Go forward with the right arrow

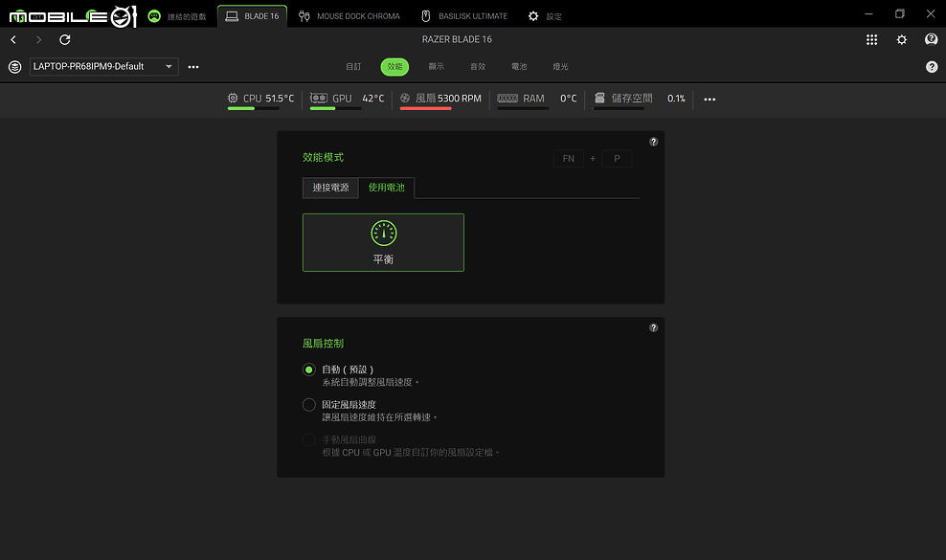[38, 40]
